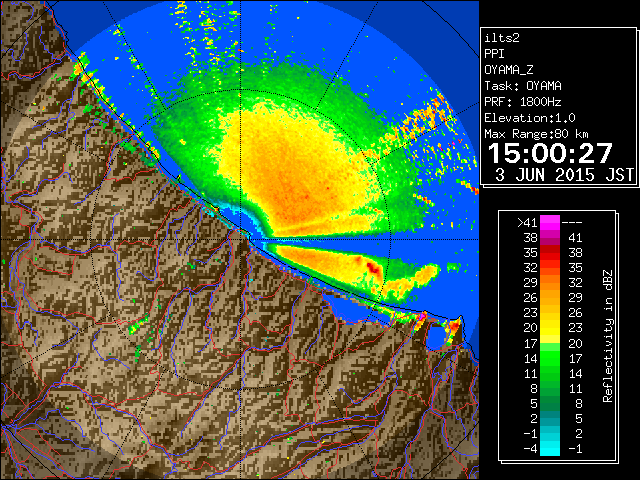Click the green 11 dBZ legend swatch

coord(550,373)
